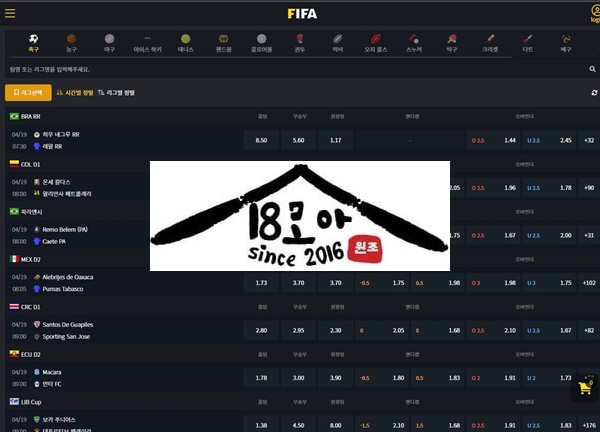The height and width of the screenshot is (432, 600).
Task: Open the shopping cart bet slip
Action: tap(585, 388)
